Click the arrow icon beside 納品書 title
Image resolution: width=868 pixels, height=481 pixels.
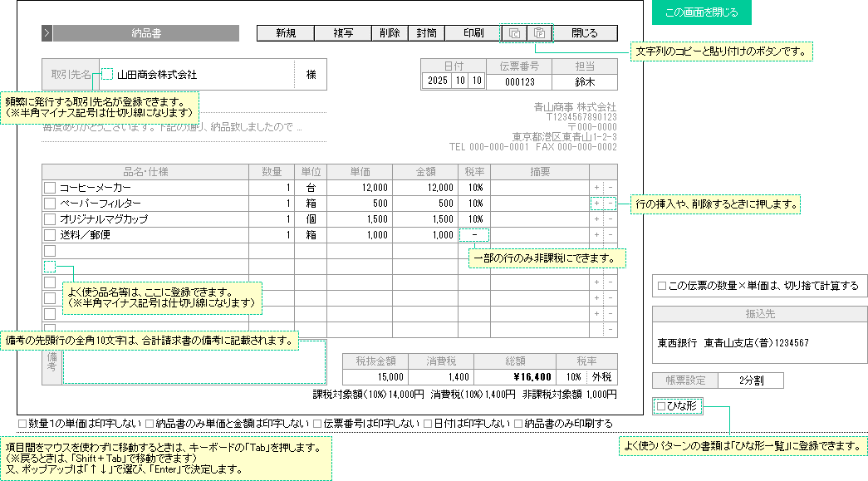[x=47, y=33]
